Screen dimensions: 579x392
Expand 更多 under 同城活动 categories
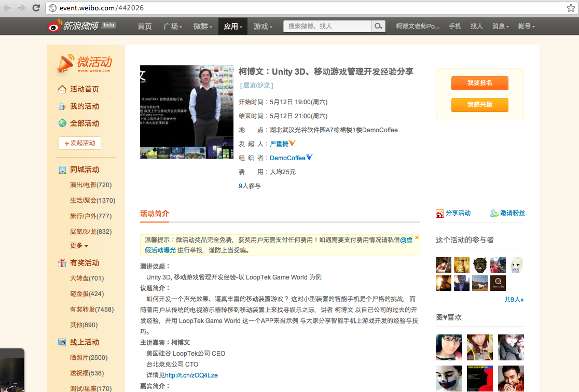click(x=79, y=245)
